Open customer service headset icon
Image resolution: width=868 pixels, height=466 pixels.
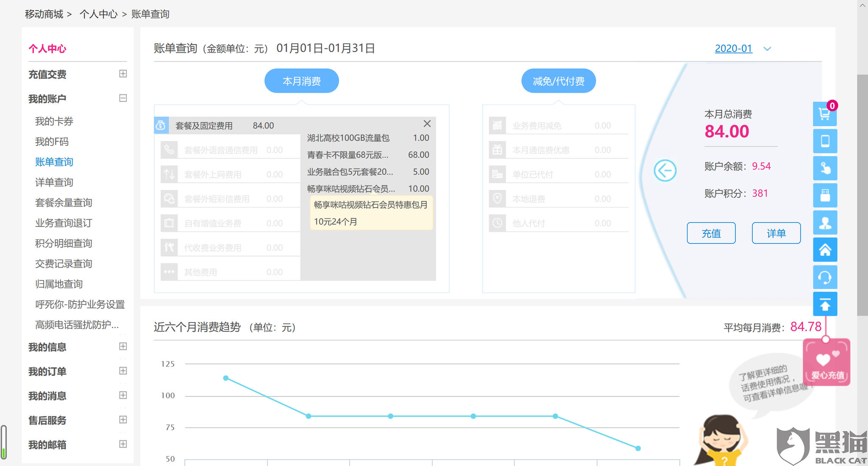point(825,277)
